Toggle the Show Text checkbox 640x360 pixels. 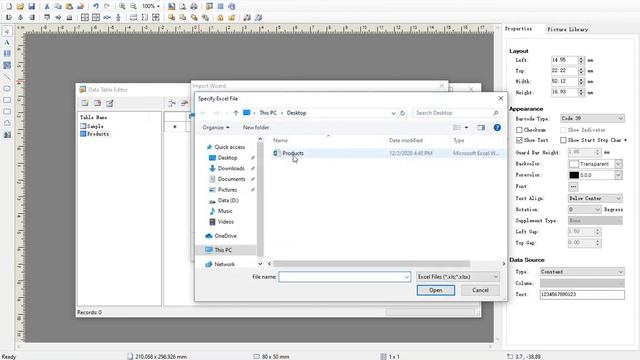tap(519, 140)
